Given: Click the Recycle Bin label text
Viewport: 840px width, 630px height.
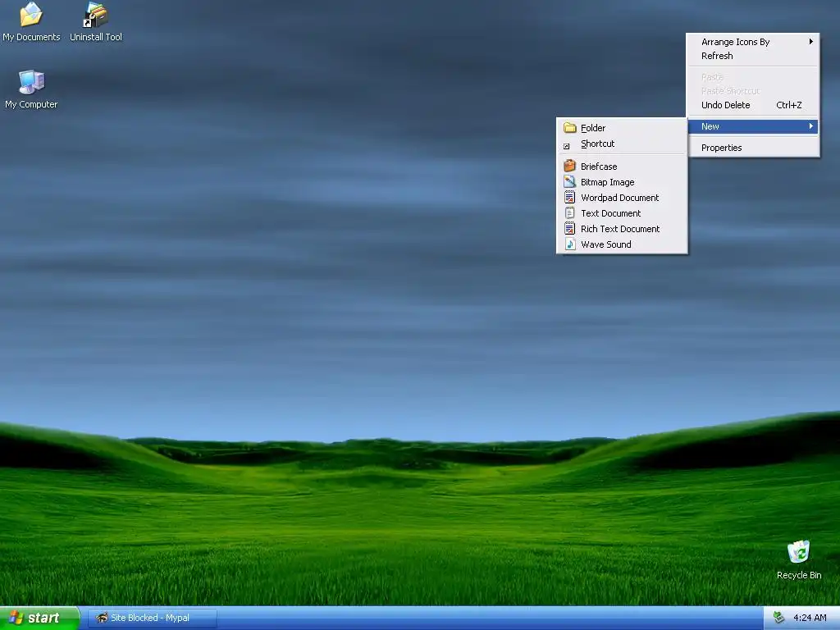Looking at the screenshot, I should coord(799,575).
